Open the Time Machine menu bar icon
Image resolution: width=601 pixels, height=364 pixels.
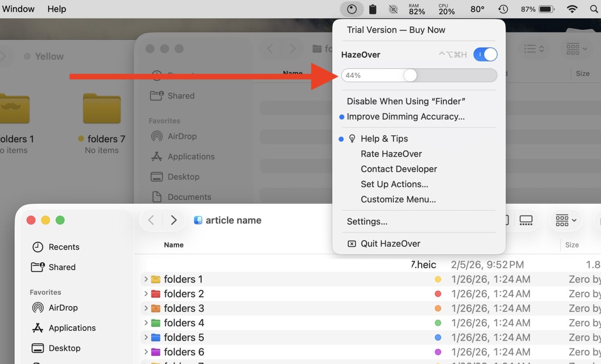click(503, 9)
